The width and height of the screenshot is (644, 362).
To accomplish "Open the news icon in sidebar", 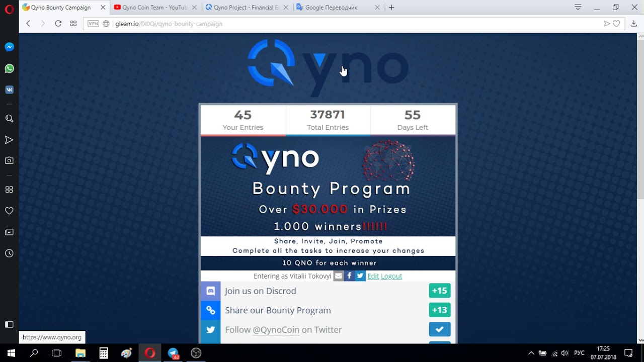I will click(x=9, y=232).
